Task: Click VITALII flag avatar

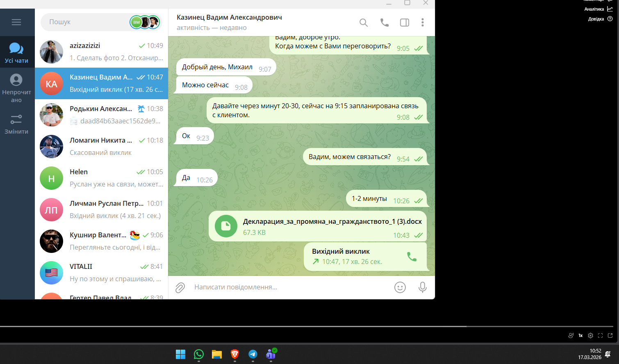Action: [51, 273]
